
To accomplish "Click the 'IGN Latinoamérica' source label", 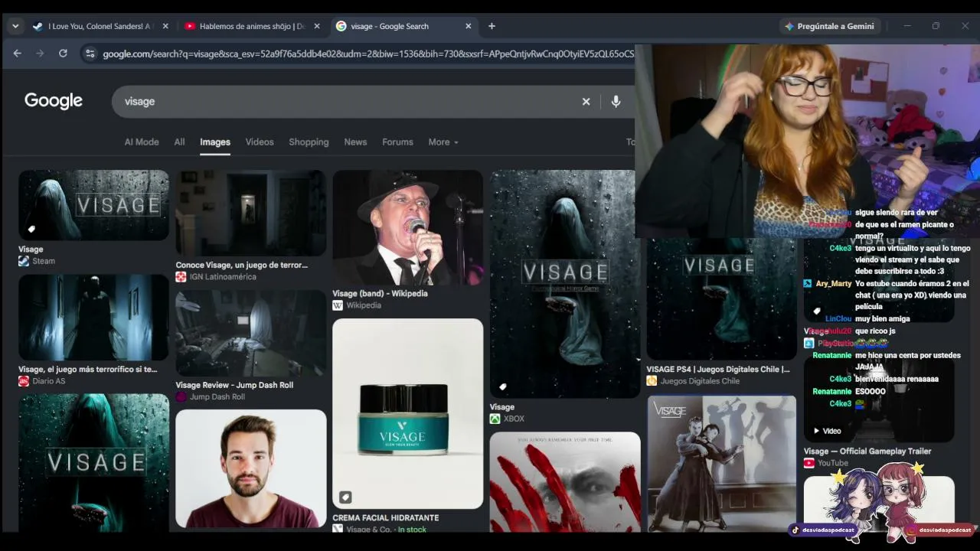I will click(x=223, y=276).
